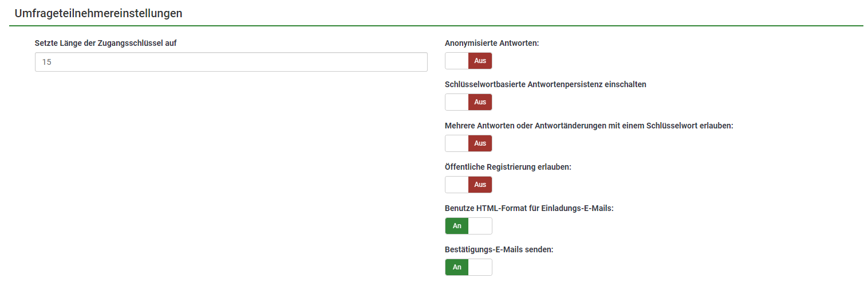The width and height of the screenshot is (868, 293).
Task: Click the "Öffentliche Registrierung erlauben:" label text
Action: coord(508,167)
